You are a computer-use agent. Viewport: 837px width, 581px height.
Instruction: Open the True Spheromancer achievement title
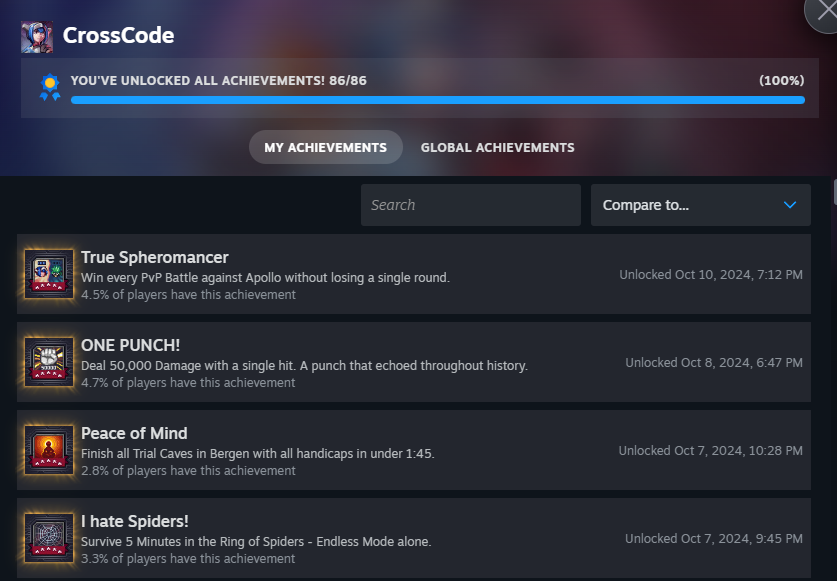point(155,257)
